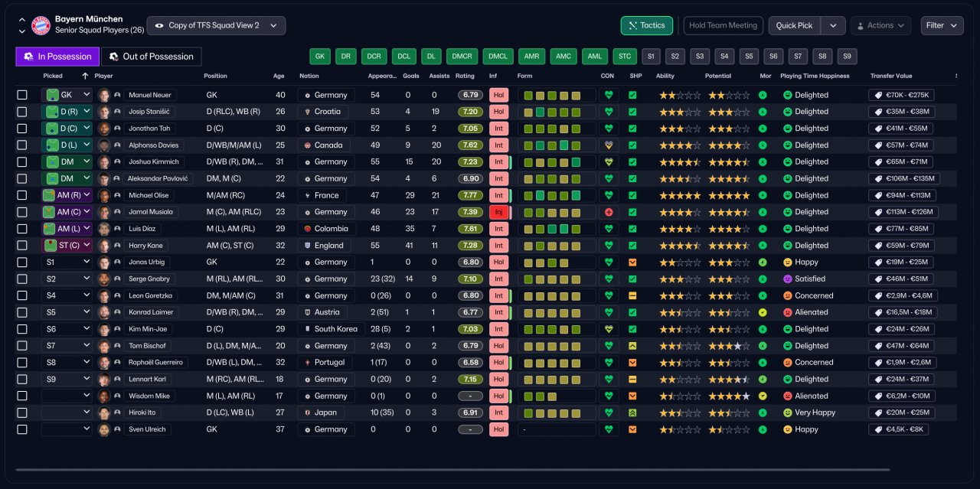
Task: Click Jonas Urbig's happiness smiley icon
Action: (x=786, y=262)
